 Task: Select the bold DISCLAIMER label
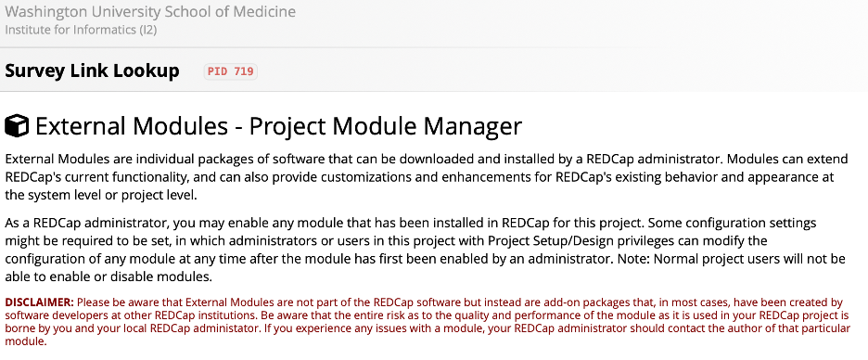tap(39, 303)
